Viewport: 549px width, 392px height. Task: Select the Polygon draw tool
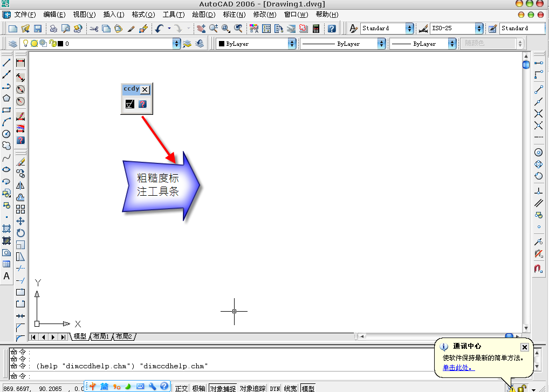coord(6,98)
